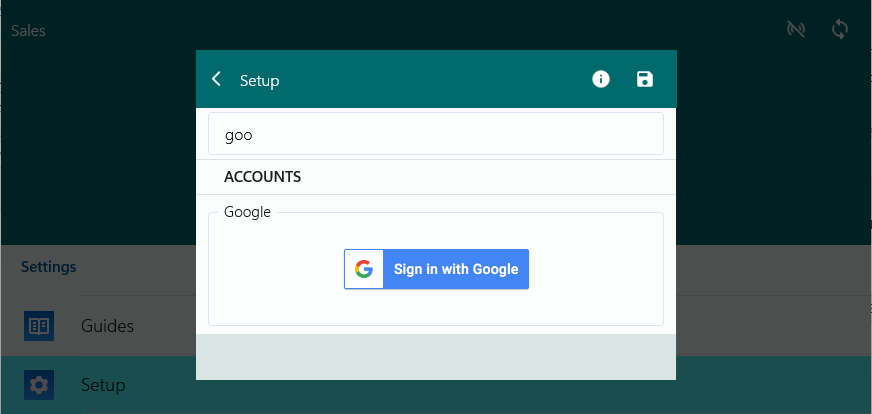The width and height of the screenshot is (872, 414).
Task: Focus the search field containing "goo"
Action: coord(436,134)
